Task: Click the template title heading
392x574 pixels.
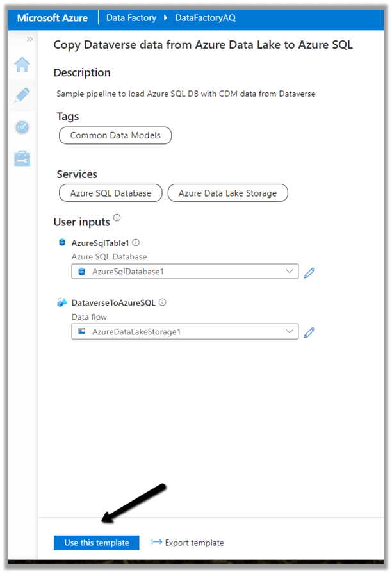Action: point(203,45)
